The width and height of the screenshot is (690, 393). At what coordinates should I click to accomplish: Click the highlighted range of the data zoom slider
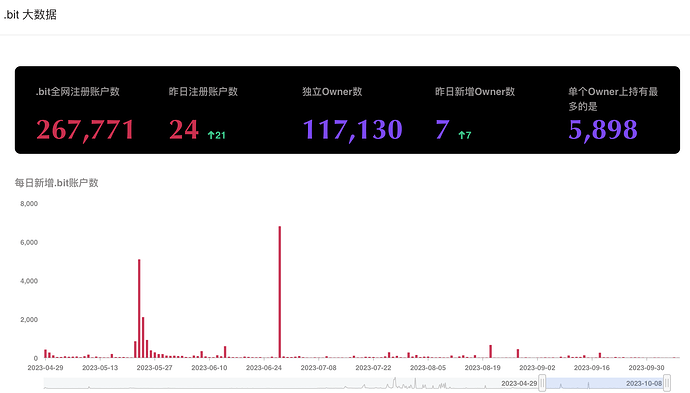(x=605, y=383)
